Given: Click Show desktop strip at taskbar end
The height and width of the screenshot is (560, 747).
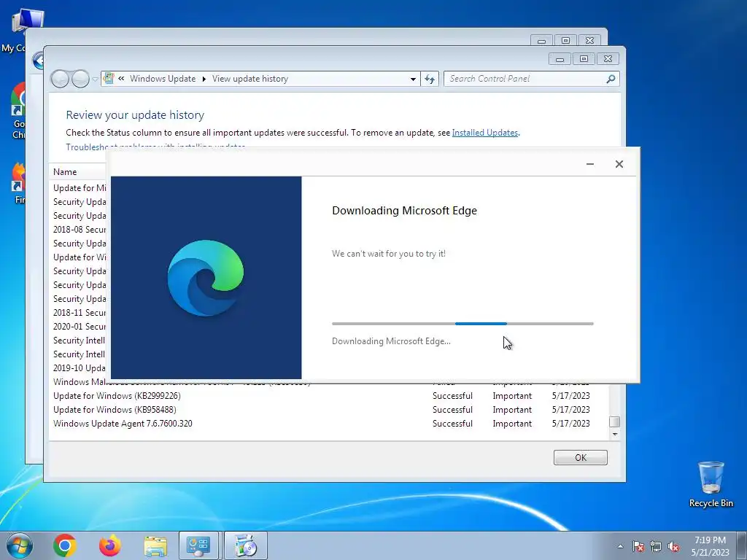Looking at the screenshot, I should tap(742, 545).
